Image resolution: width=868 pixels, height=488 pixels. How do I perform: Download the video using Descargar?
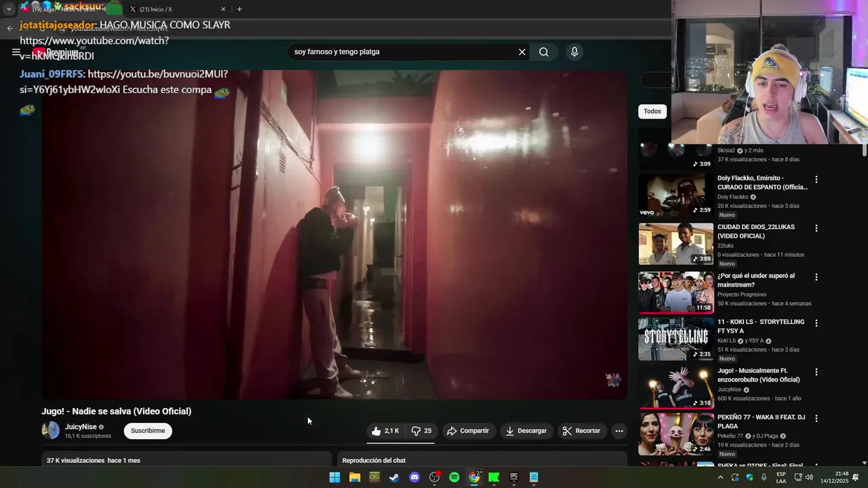tap(526, 431)
